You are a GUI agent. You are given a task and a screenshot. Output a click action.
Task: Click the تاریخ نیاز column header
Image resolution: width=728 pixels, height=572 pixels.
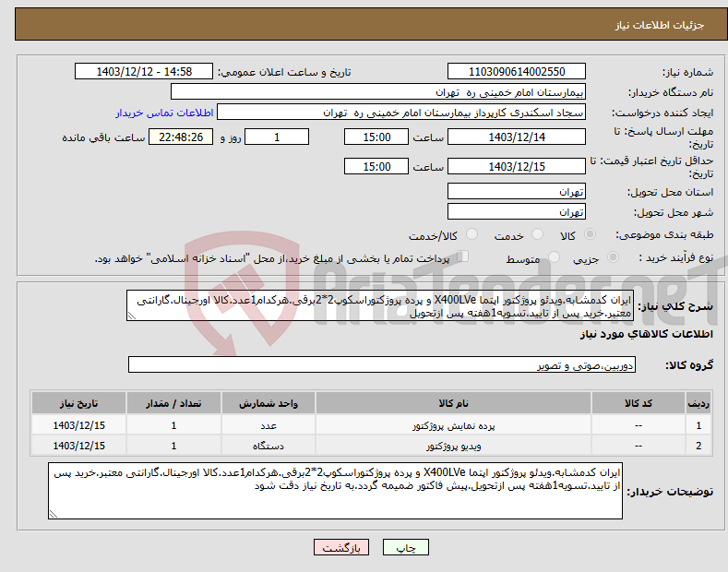(x=79, y=403)
